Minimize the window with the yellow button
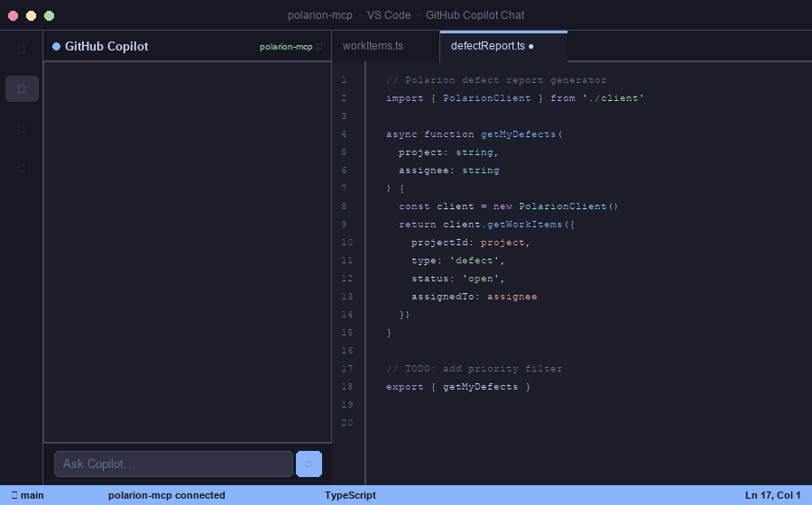The width and height of the screenshot is (812, 505). tap(31, 16)
